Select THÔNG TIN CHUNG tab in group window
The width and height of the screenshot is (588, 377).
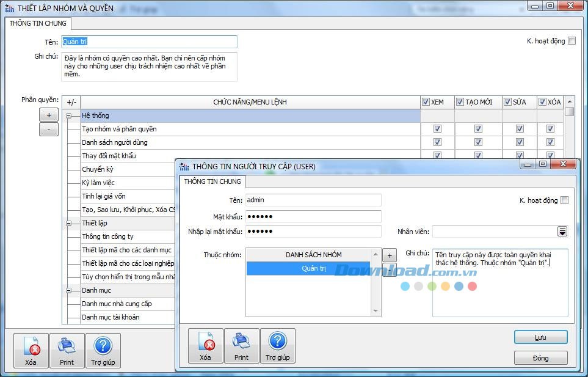tap(38, 23)
